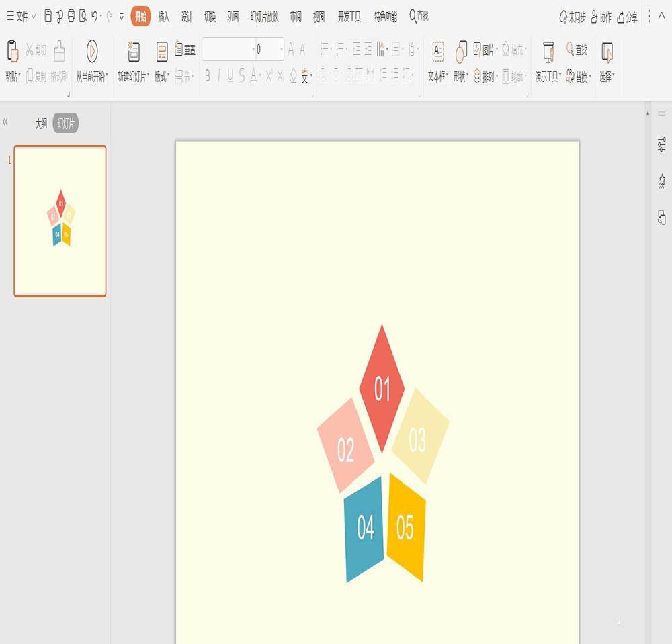Viewport: 672px width, 644px height.
Task: Open the font size dropdown showing 0
Action: [x=282, y=50]
